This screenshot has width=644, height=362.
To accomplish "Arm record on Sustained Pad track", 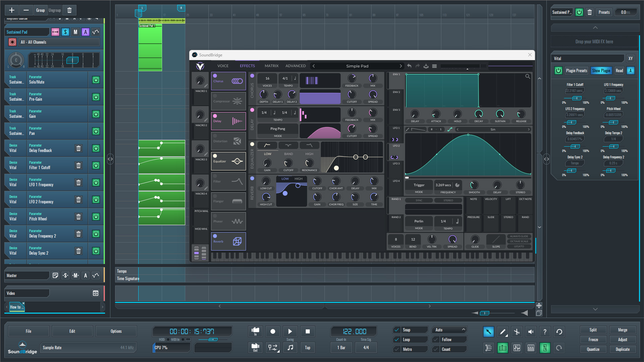I will pyautogui.click(x=12, y=42).
